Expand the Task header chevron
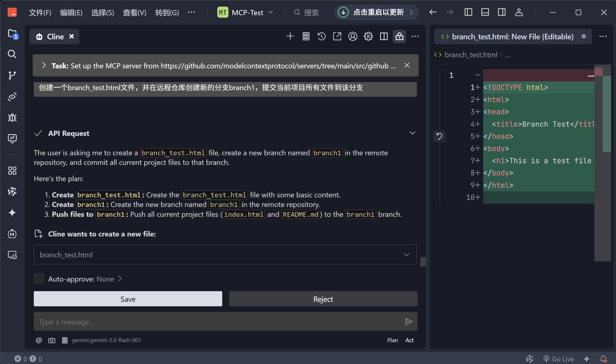The width and height of the screenshot is (616, 364). pyautogui.click(x=44, y=66)
